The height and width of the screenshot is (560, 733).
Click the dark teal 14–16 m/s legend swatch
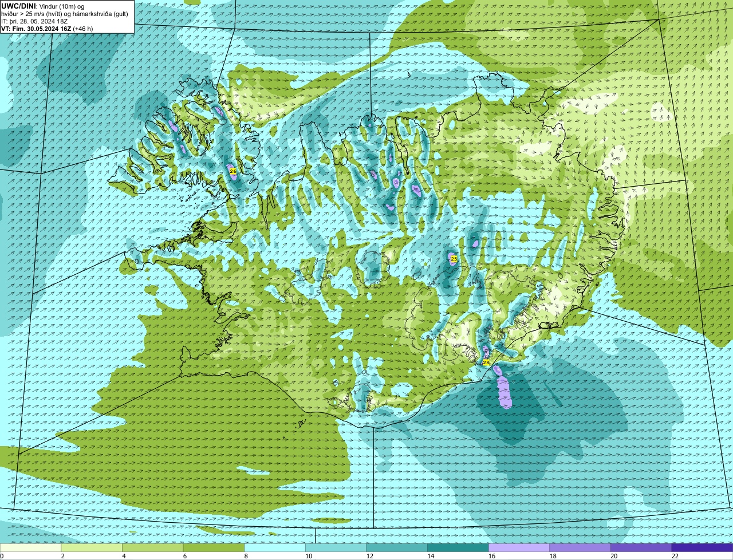coord(458,547)
